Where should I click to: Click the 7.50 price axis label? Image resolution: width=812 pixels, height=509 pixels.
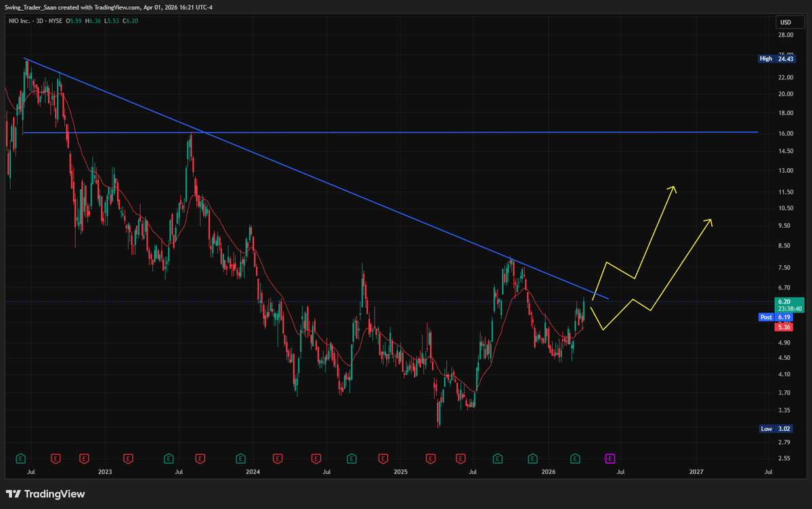784,268
